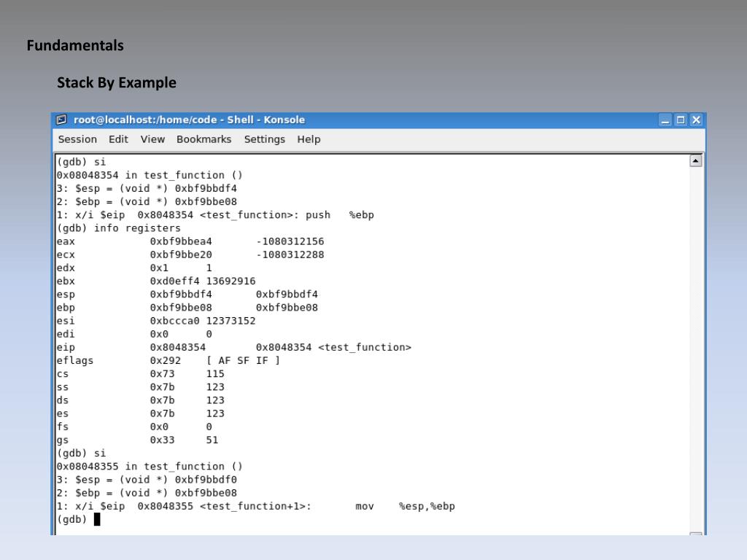Viewport: 747px width, 560px height.
Task: Click the eax decimal -1080312156
Action: 290,241
